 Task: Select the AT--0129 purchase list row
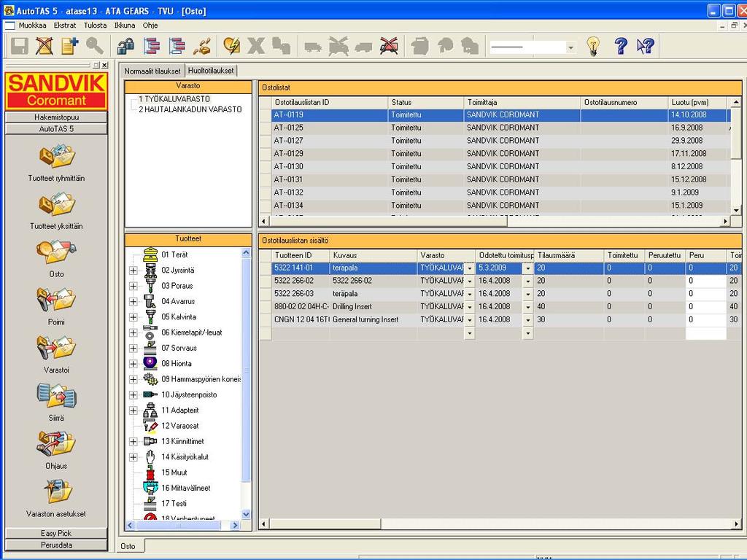click(495, 154)
